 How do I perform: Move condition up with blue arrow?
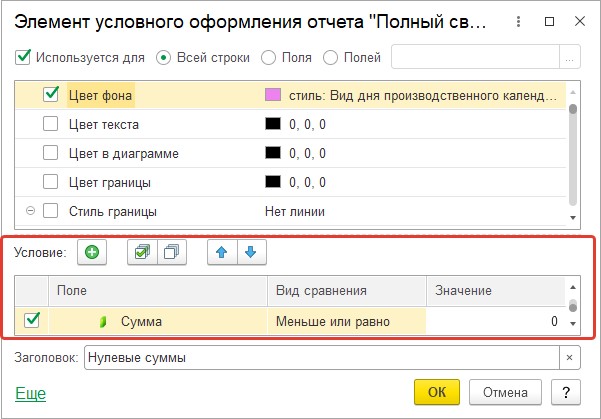(x=222, y=252)
